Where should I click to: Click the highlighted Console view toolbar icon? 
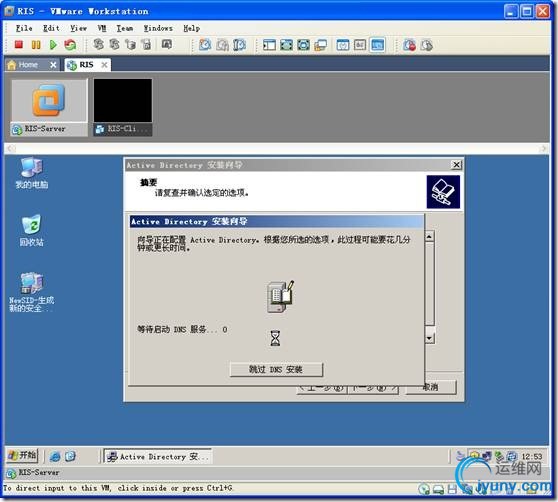(x=377, y=45)
